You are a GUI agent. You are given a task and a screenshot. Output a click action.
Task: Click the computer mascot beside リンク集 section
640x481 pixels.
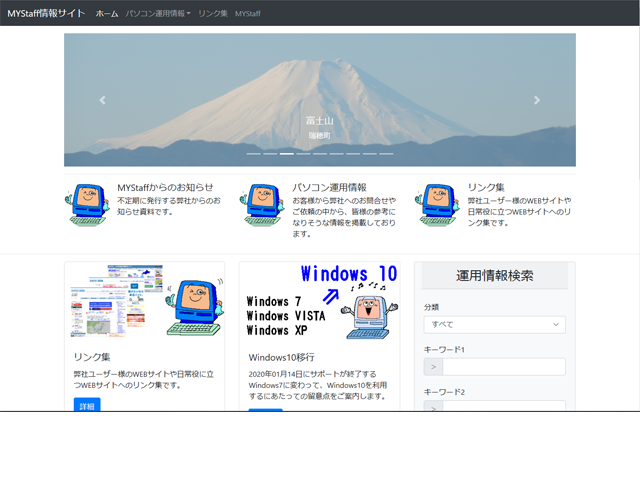[x=437, y=204]
